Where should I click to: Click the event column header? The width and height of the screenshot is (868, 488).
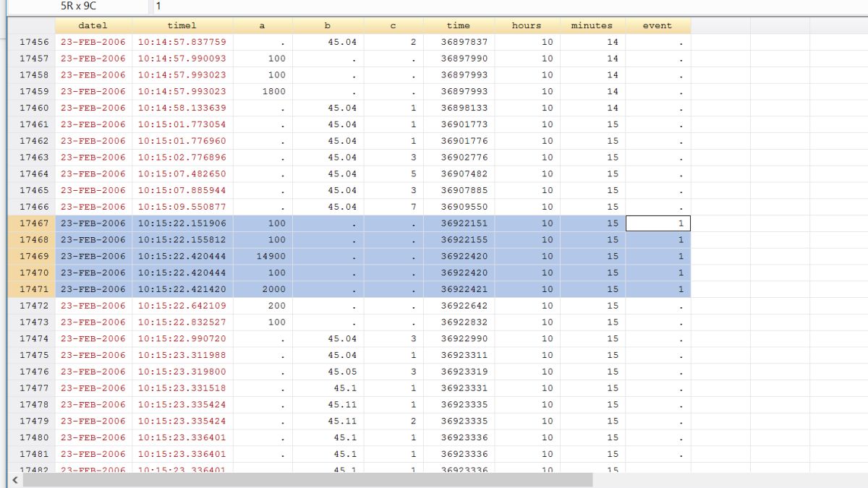[x=658, y=25]
